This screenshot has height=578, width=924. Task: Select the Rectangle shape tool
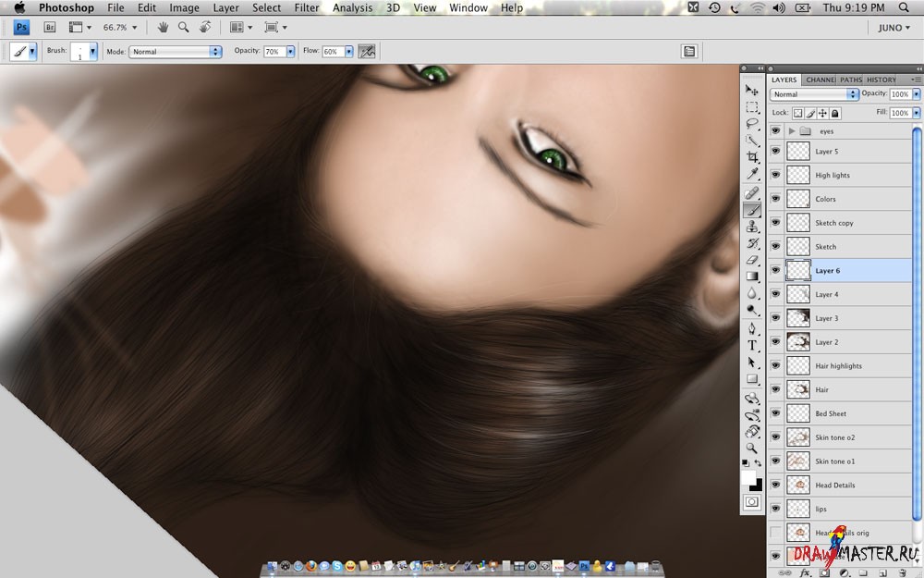752,378
